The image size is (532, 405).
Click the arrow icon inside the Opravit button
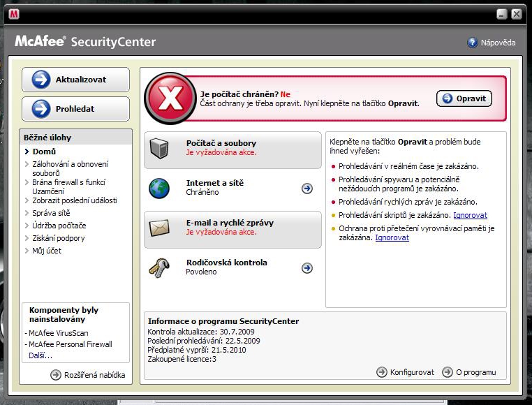[x=448, y=98]
